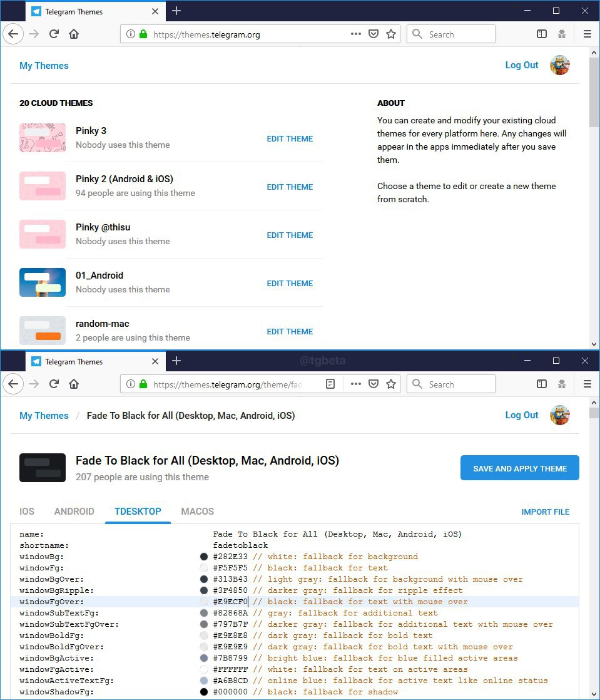This screenshot has height=700, width=600.
Task: Close Telegram Themes tab in top window
Action: (x=155, y=11)
